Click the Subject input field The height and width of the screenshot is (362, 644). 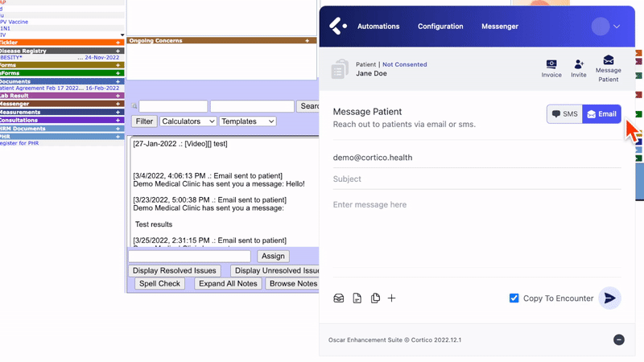477,179
